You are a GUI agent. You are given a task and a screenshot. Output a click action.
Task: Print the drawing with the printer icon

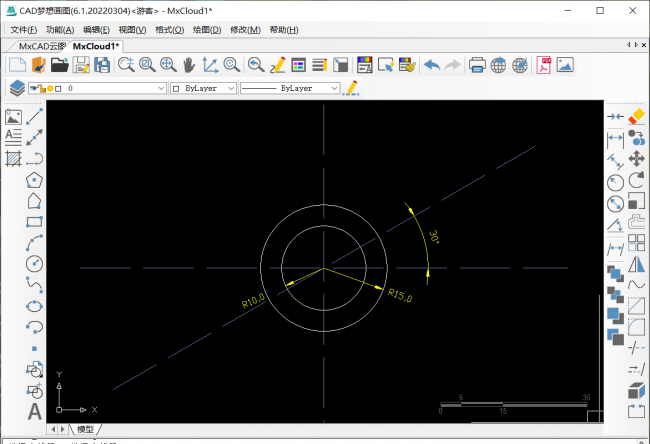(477, 65)
